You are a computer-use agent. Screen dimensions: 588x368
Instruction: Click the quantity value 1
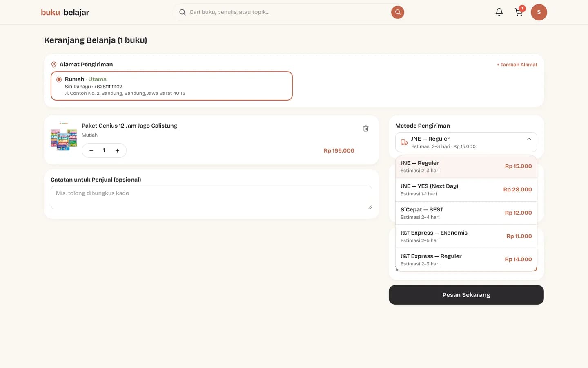(x=104, y=150)
